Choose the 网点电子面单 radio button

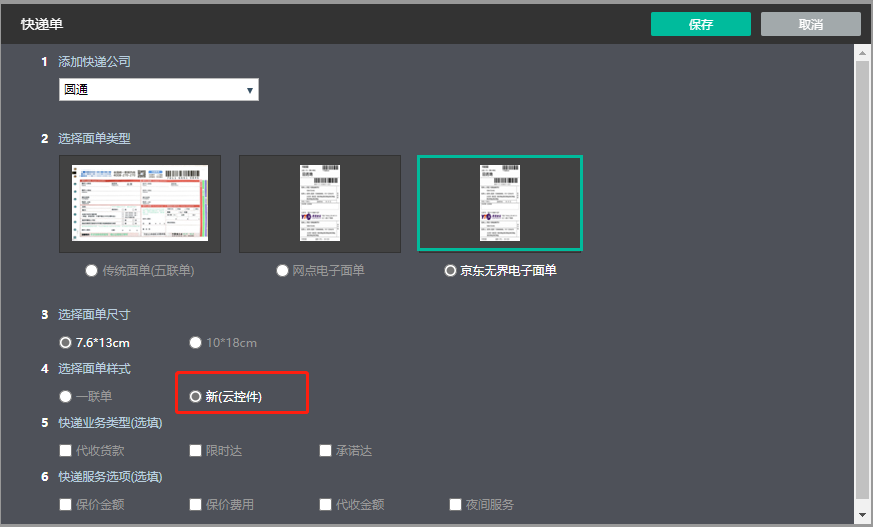pyautogui.click(x=282, y=270)
